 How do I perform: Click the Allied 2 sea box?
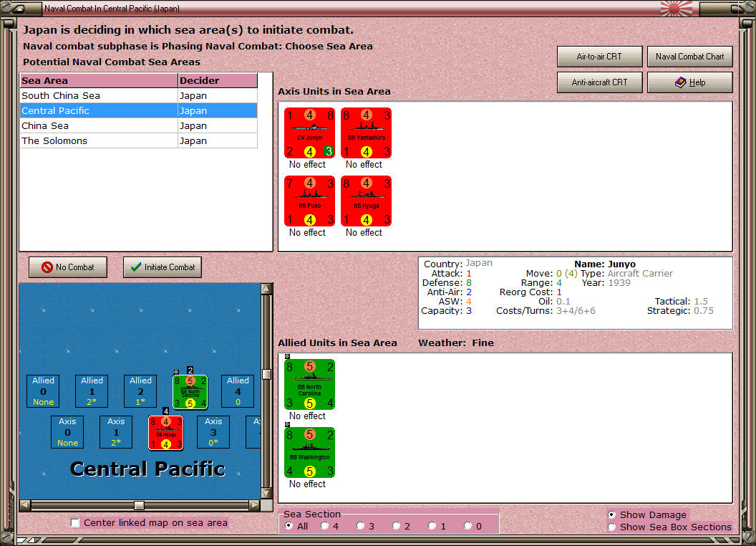click(x=140, y=391)
